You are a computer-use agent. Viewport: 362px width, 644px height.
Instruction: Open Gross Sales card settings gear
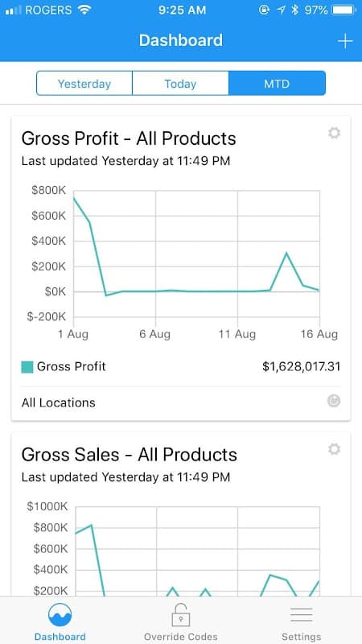tap(334, 449)
